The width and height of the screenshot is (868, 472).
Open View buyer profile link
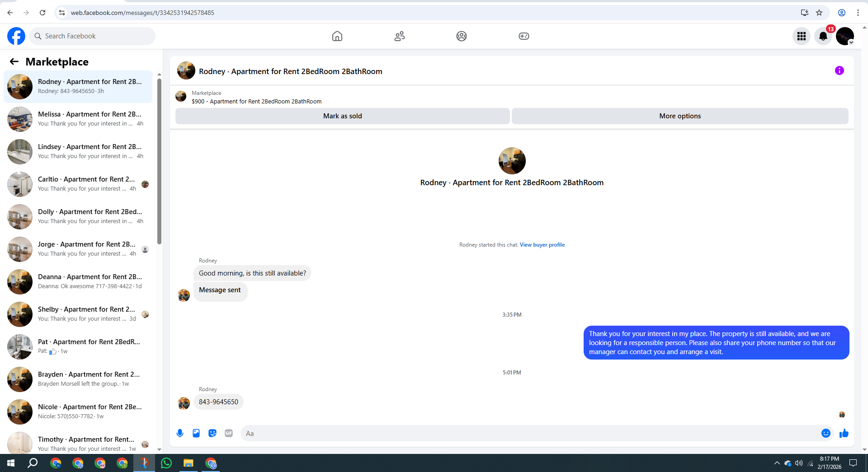point(542,245)
